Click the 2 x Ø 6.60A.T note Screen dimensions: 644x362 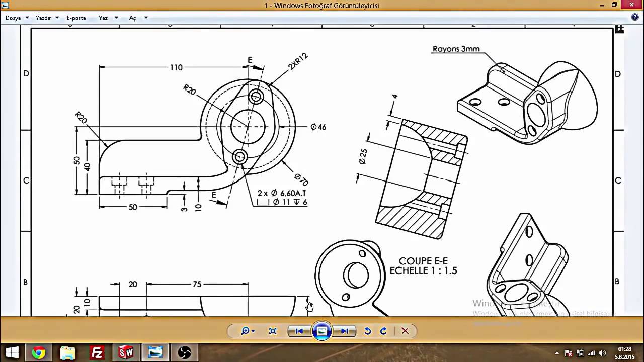tap(282, 193)
